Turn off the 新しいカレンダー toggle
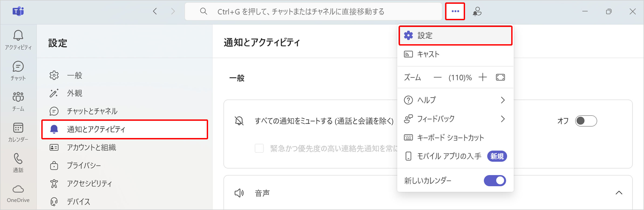The image size is (644, 210). tap(494, 181)
